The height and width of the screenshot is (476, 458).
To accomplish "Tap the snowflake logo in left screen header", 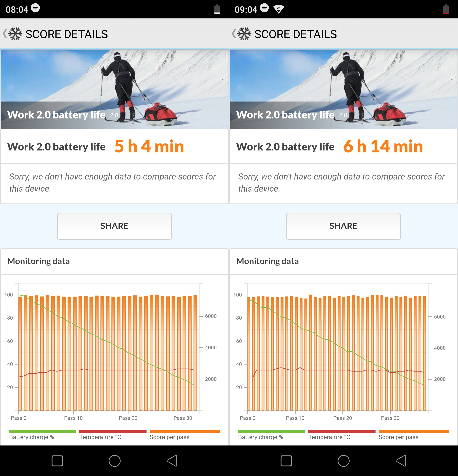I will (15, 34).
